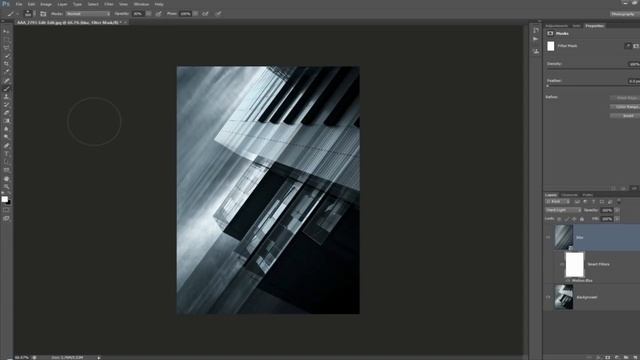The height and width of the screenshot is (360, 640).
Task: Switch to the Channels tab
Action: click(569, 195)
